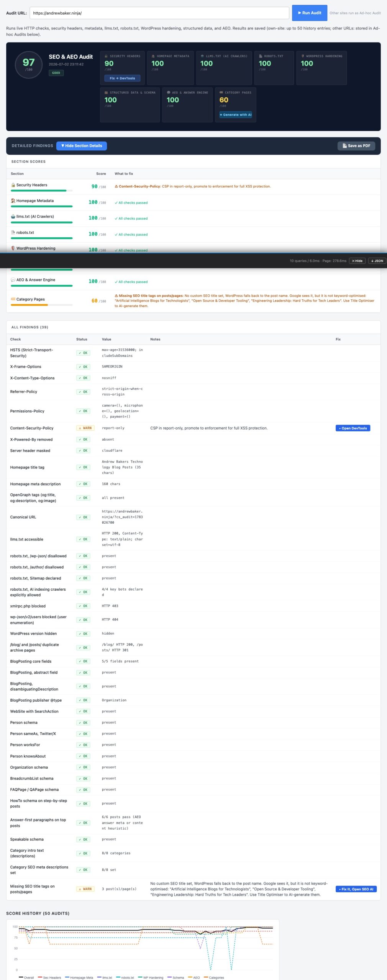
Task: Click the Run Audit button
Action: click(x=309, y=13)
